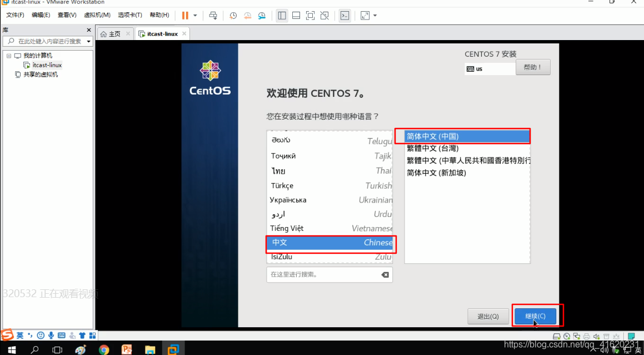
Task: Select IsiZulu in the language list
Action: click(x=330, y=257)
